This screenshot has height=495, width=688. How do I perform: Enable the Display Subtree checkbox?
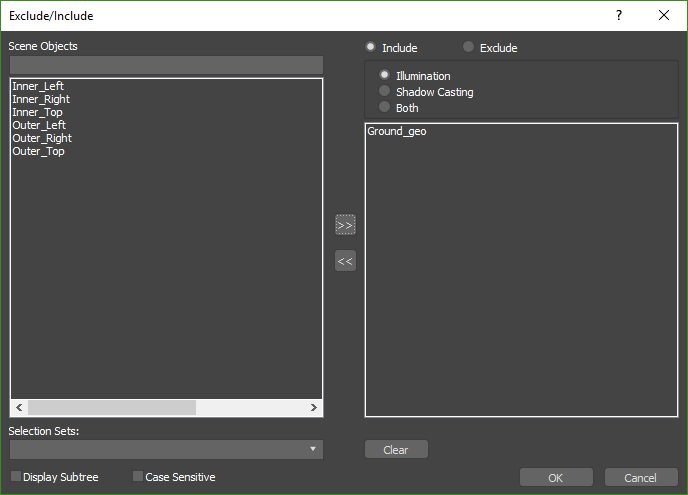[x=16, y=477]
